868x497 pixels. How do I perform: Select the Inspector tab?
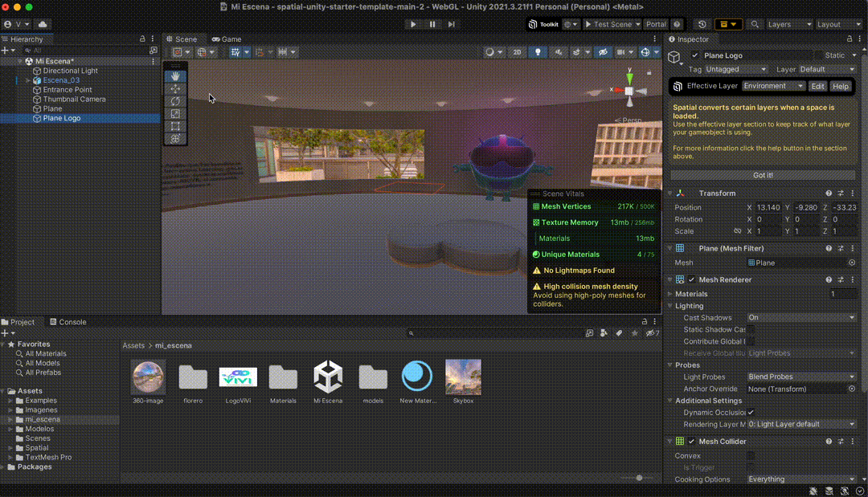[x=689, y=39]
